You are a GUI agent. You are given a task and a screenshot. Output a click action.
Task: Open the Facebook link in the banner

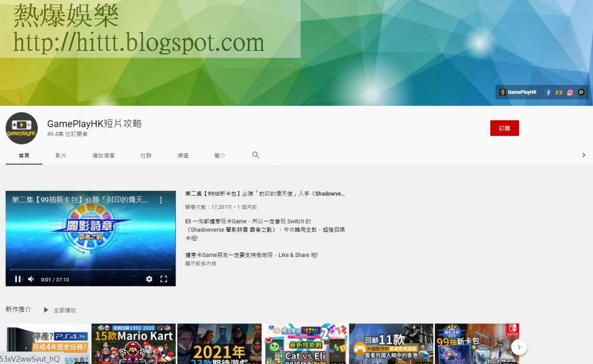point(548,92)
